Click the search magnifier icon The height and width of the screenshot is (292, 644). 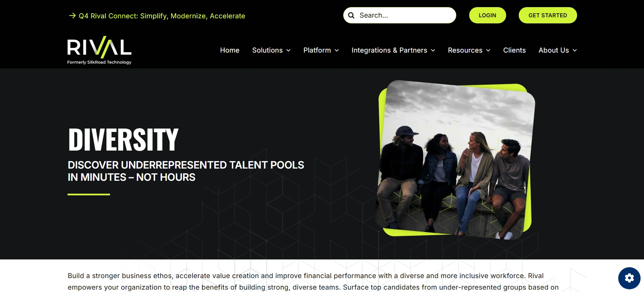point(351,16)
